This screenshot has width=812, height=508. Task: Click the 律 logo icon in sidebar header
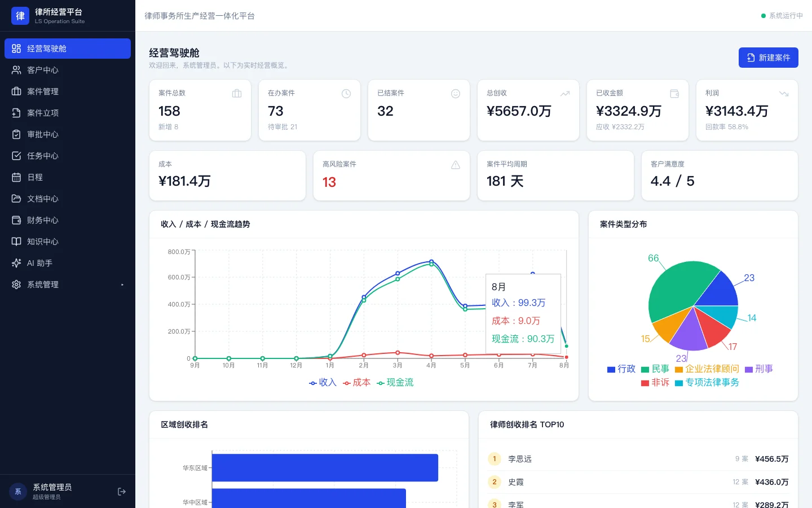20,16
